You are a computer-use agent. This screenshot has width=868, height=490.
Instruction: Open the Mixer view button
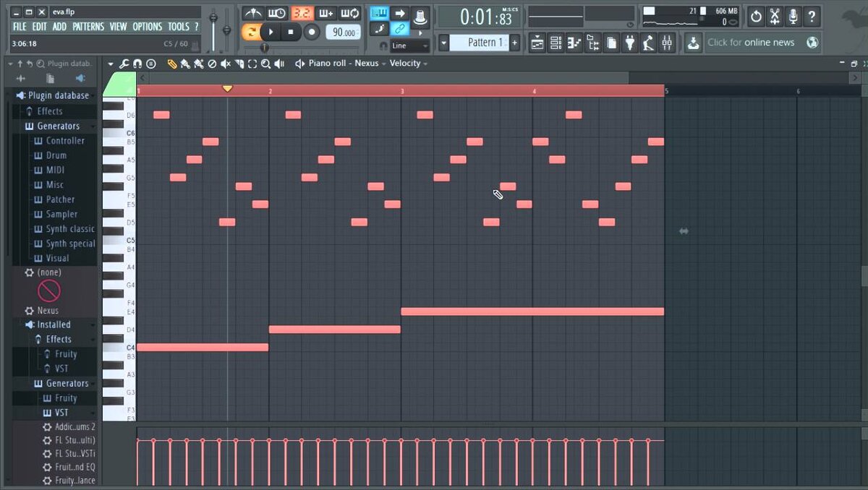[667, 43]
